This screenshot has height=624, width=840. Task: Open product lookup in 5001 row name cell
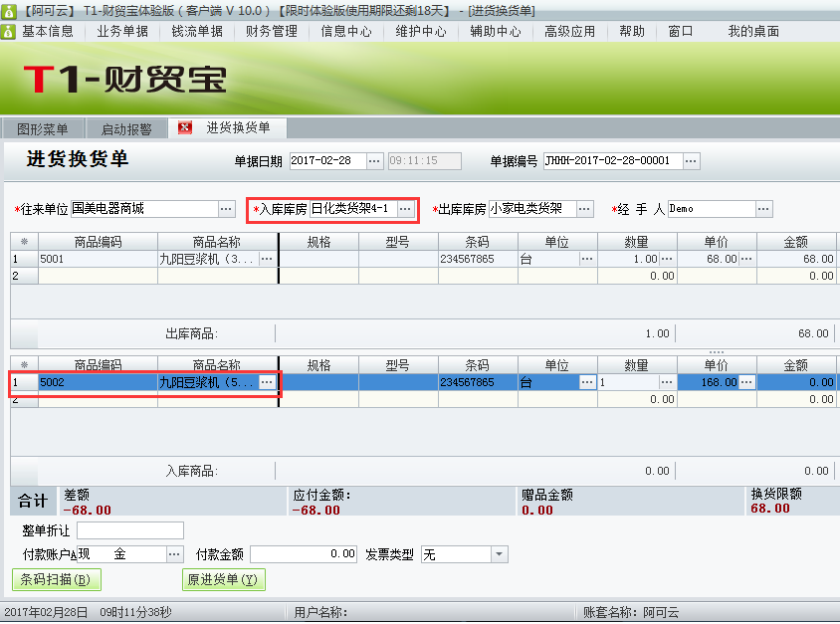[267, 259]
